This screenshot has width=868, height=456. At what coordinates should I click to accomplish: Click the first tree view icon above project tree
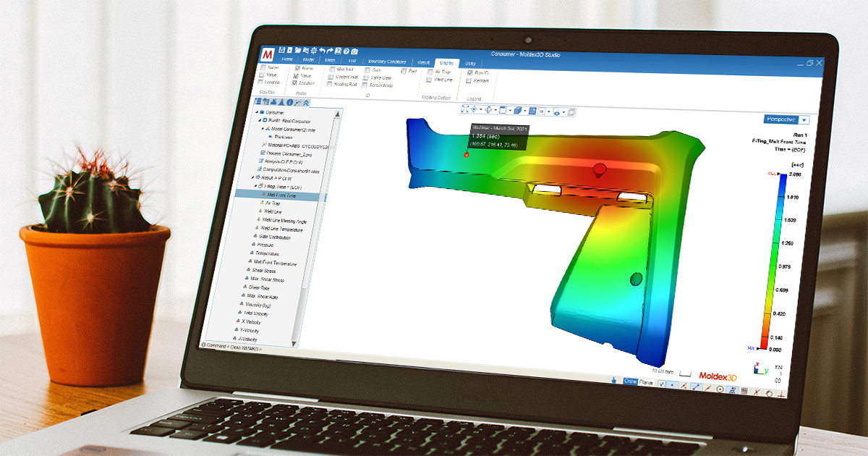[x=258, y=101]
